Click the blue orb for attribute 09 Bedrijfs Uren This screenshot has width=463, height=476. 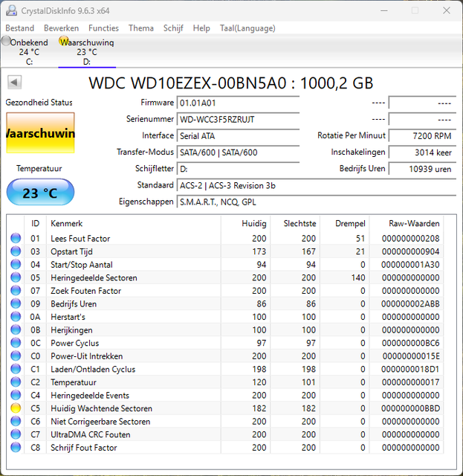pyautogui.click(x=16, y=303)
